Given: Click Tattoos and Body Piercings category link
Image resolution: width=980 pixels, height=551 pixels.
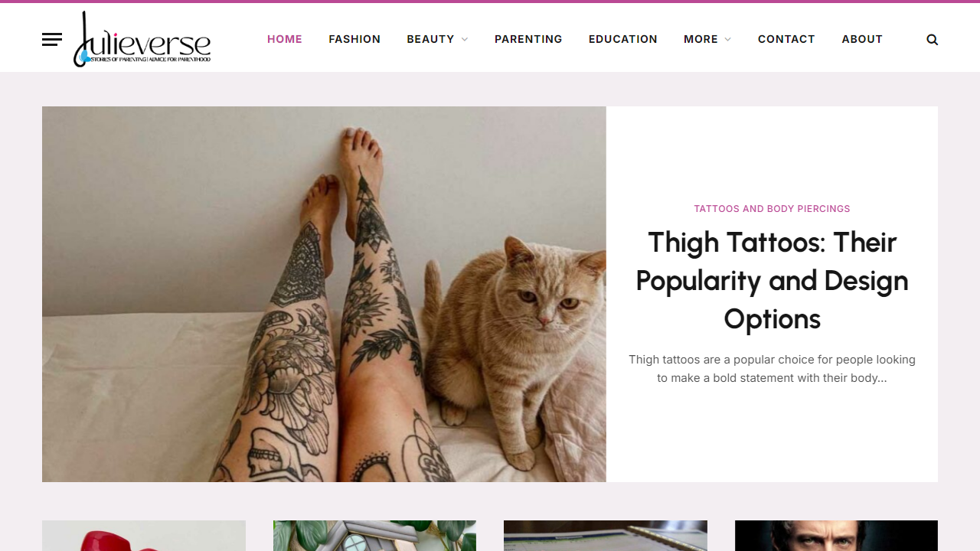Looking at the screenshot, I should pyautogui.click(x=772, y=209).
